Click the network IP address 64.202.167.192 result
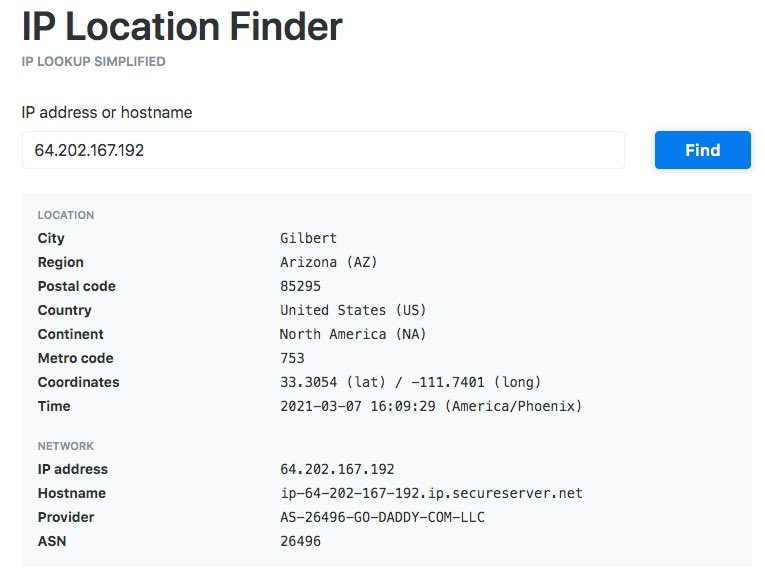Screen dimensions: 765x583 pyautogui.click(x=337, y=469)
